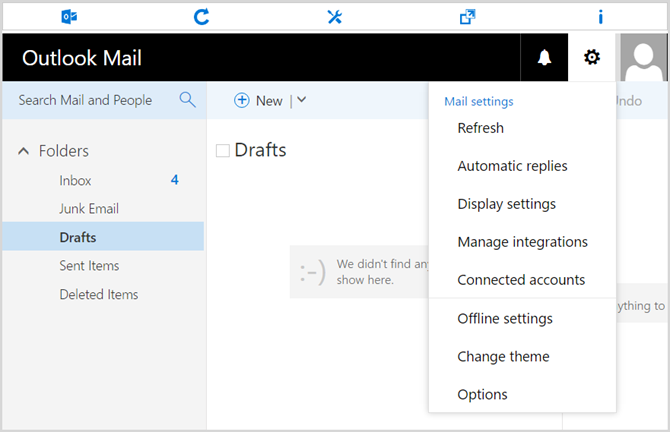Collapse the Folders section chevron
The height and width of the screenshot is (432, 670).
pos(24,151)
